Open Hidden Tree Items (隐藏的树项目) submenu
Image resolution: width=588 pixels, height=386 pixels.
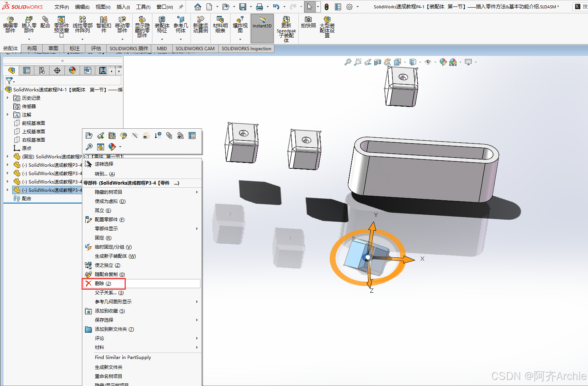[x=142, y=192]
